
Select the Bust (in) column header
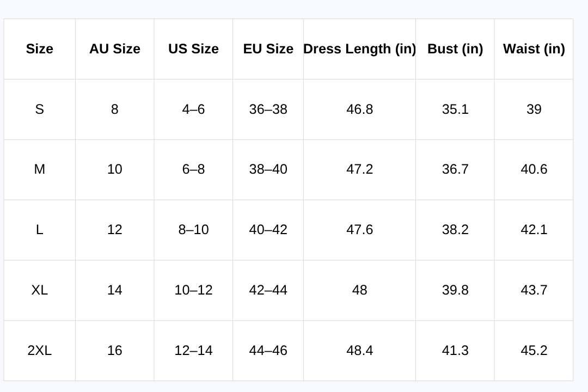tap(455, 49)
